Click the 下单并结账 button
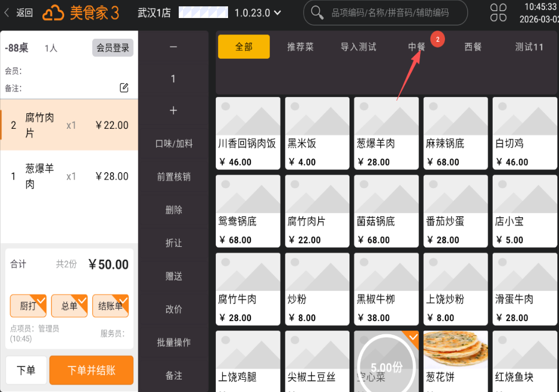This screenshot has width=559, height=392. (x=91, y=370)
